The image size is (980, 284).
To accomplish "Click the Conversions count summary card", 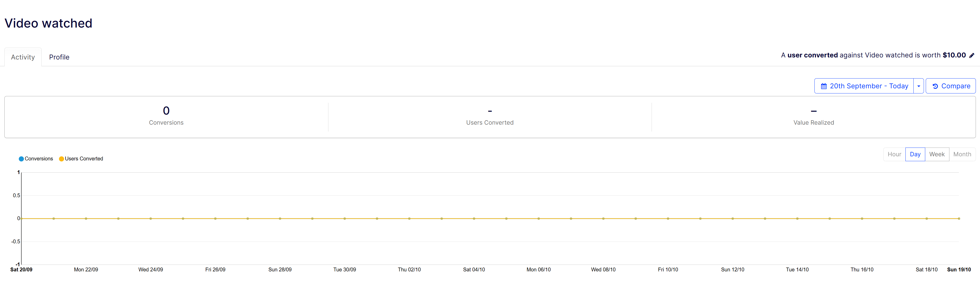I will (166, 116).
